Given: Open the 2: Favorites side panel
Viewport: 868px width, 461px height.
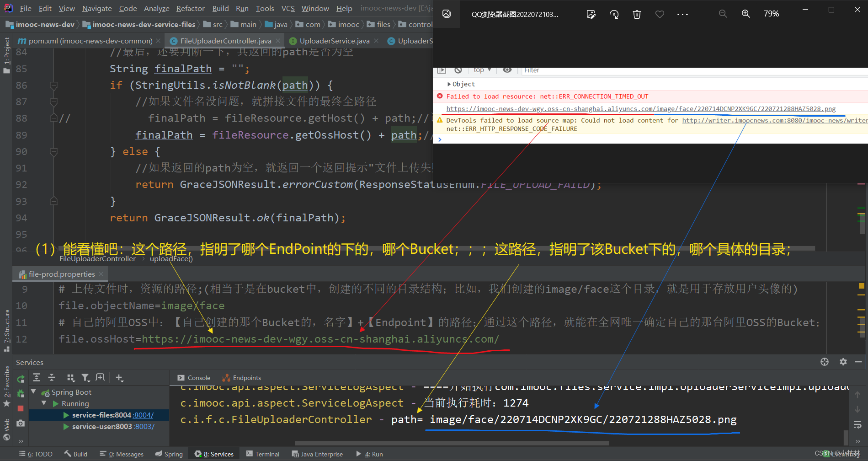Looking at the screenshot, I should coord(6,386).
